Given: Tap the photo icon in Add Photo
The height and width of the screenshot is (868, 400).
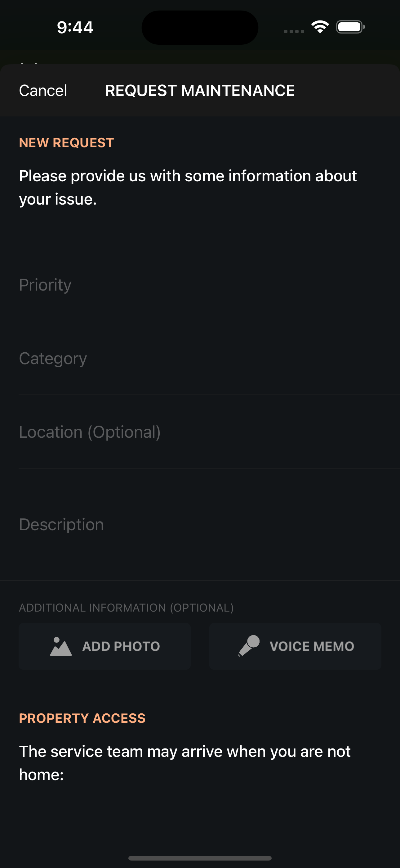Looking at the screenshot, I should (x=61, y=646).
